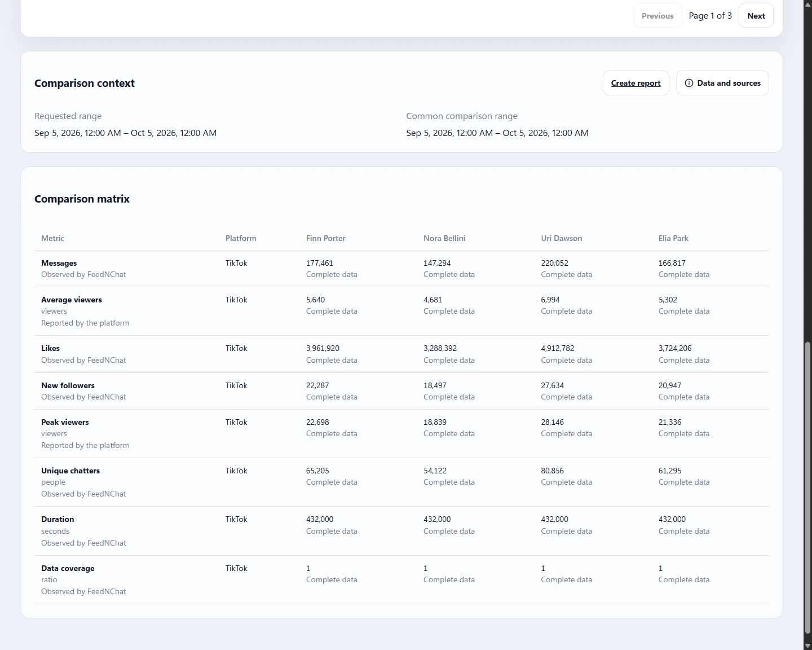The width and height of the screenshot is (812, 650).
Task: Click the Metric column header
Action: (x=52, y=238)
